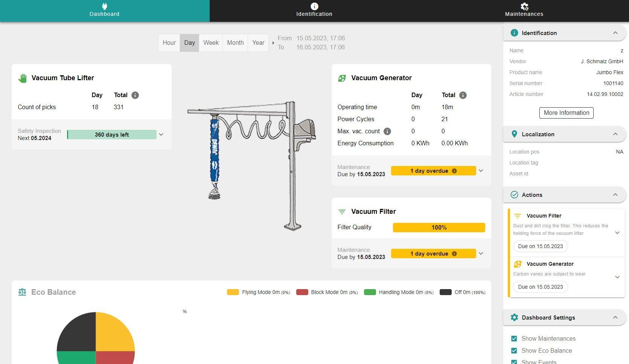Select the Day time range

(x=189, y=43)
